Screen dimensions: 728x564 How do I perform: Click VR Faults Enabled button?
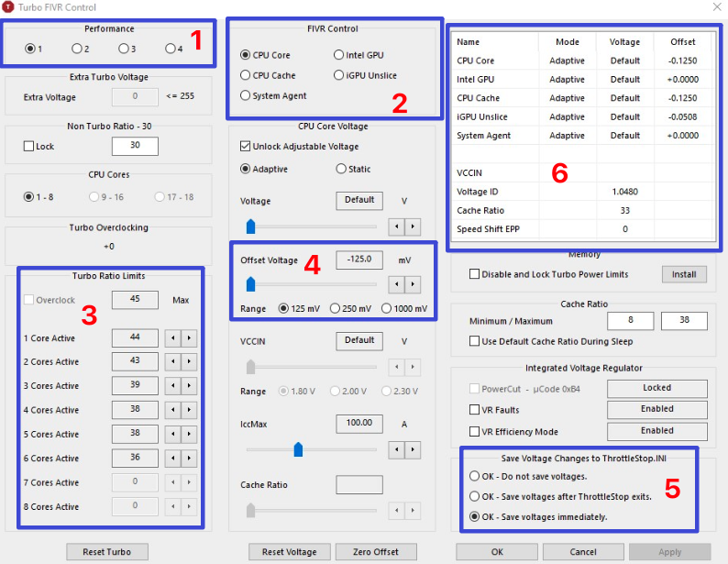tap(657, 409)
